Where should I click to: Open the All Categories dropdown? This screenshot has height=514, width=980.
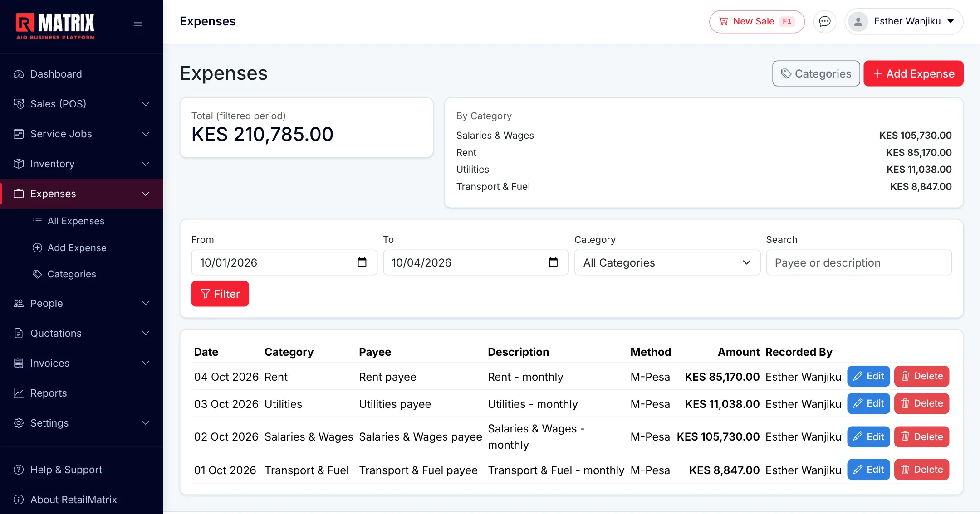[x=667, y=262]
